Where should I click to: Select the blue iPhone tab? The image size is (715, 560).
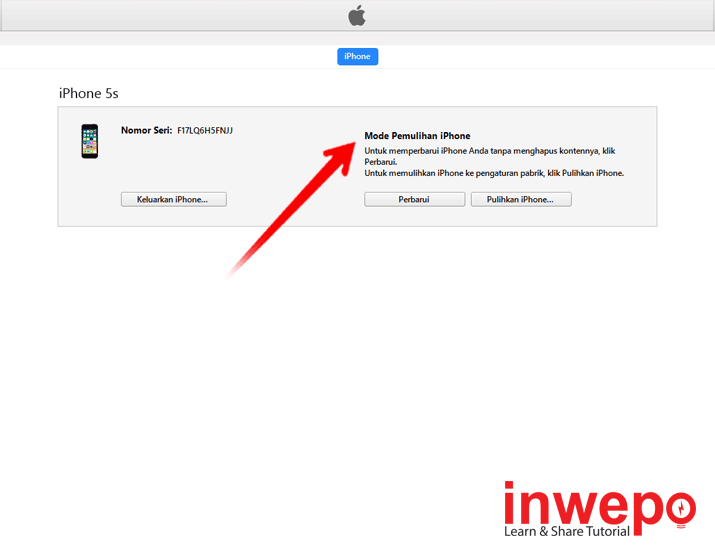[358, 57]
